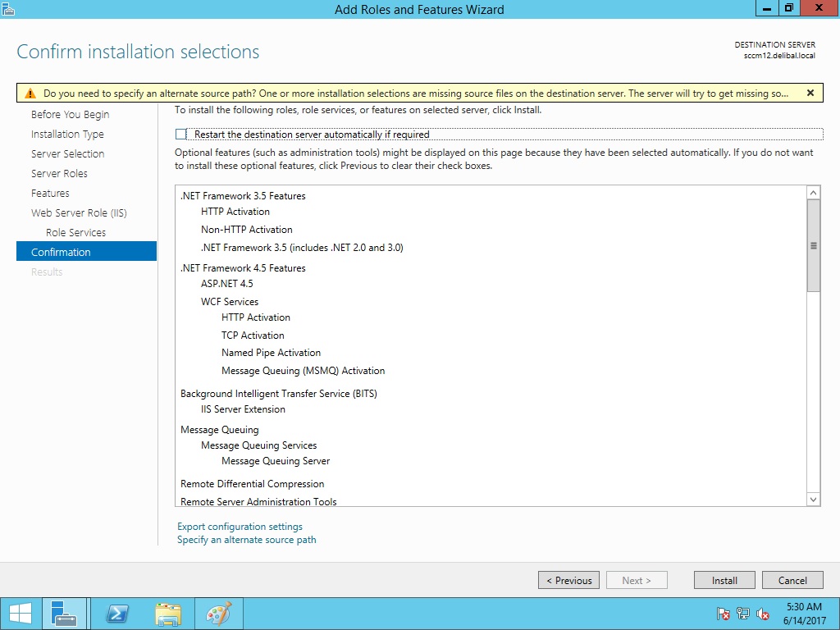Open Export configuration settings link

pos(240,527)
